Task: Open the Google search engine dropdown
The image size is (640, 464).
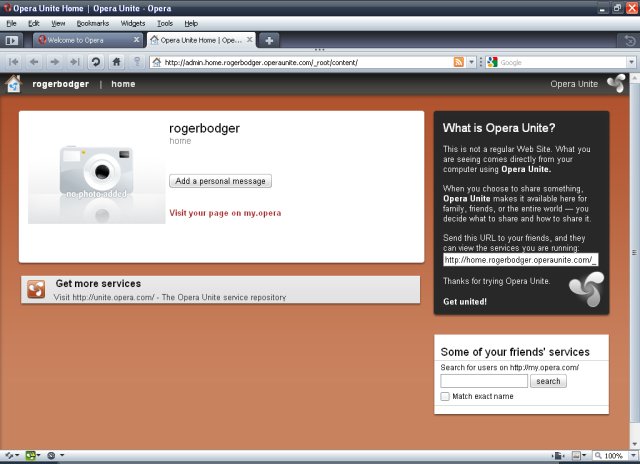Action: pyautogui.click(x=493, y=62)
